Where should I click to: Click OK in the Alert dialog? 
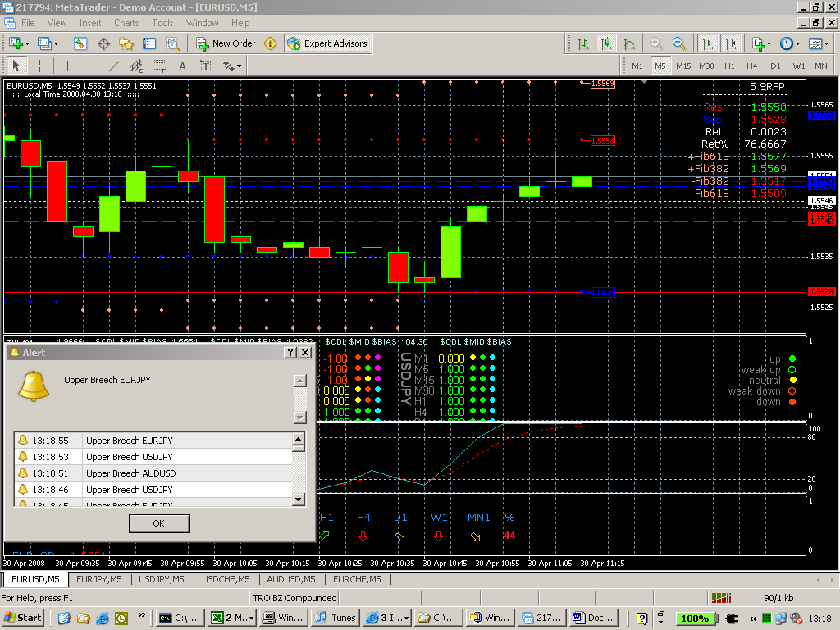[x=159, y=523]
